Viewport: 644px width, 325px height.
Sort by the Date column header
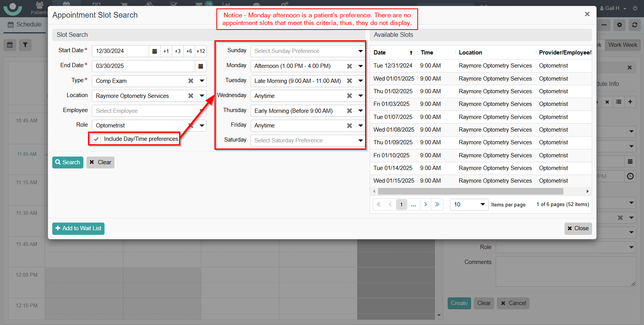click(x=393, y=53)
